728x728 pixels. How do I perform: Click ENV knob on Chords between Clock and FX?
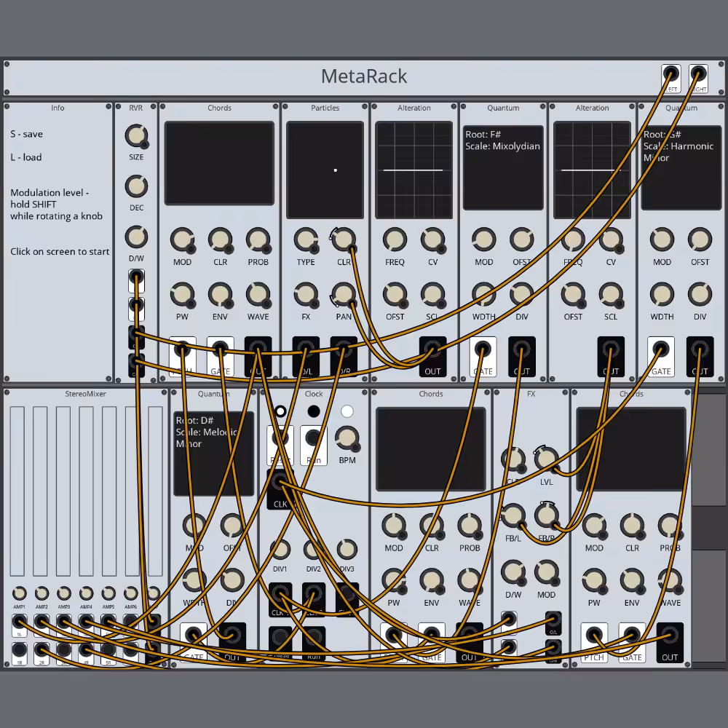tap(432, 580)
